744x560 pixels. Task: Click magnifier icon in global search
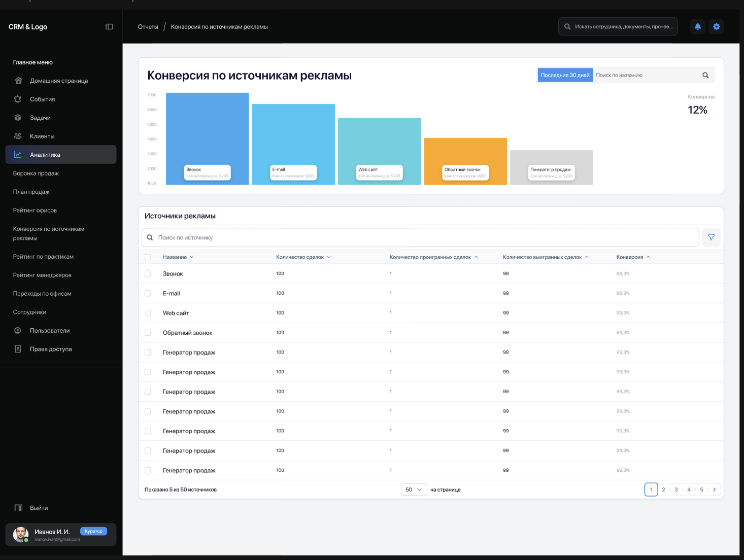click(x=567, y=26)
